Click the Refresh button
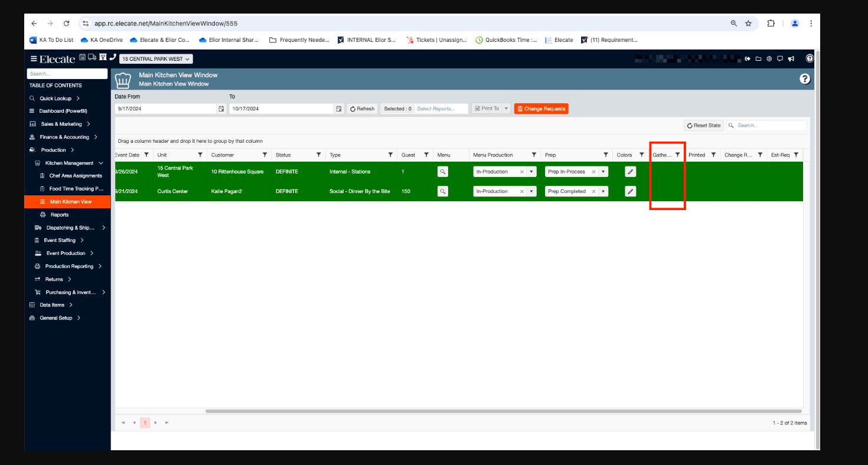 (x=362, y=109)
